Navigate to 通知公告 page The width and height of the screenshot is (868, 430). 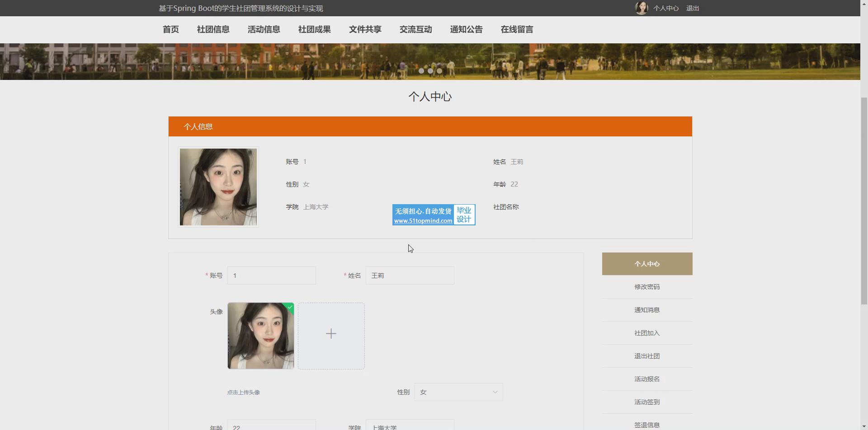pyautogui.click(x=466, y=30)
